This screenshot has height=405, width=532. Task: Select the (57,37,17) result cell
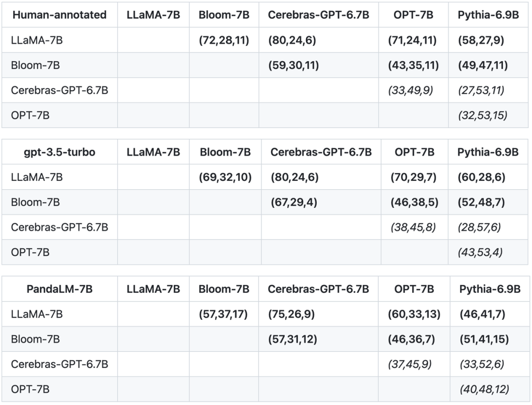224,314
